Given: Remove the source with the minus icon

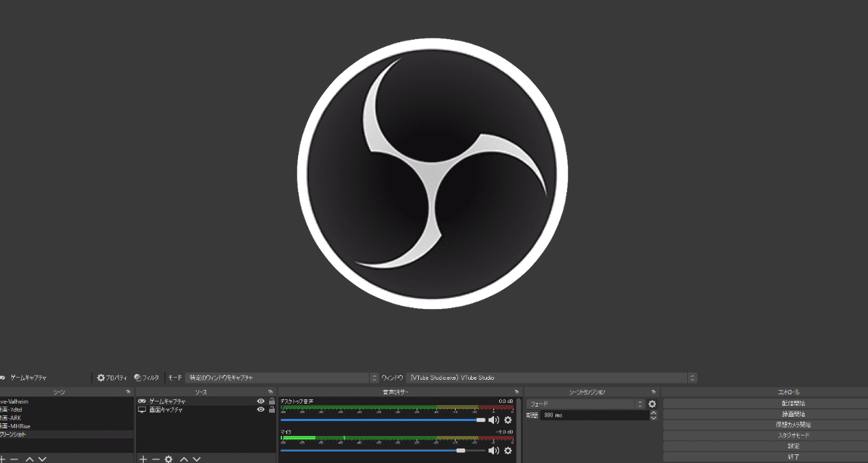Looking at the screenshot, I should [156, 459].
